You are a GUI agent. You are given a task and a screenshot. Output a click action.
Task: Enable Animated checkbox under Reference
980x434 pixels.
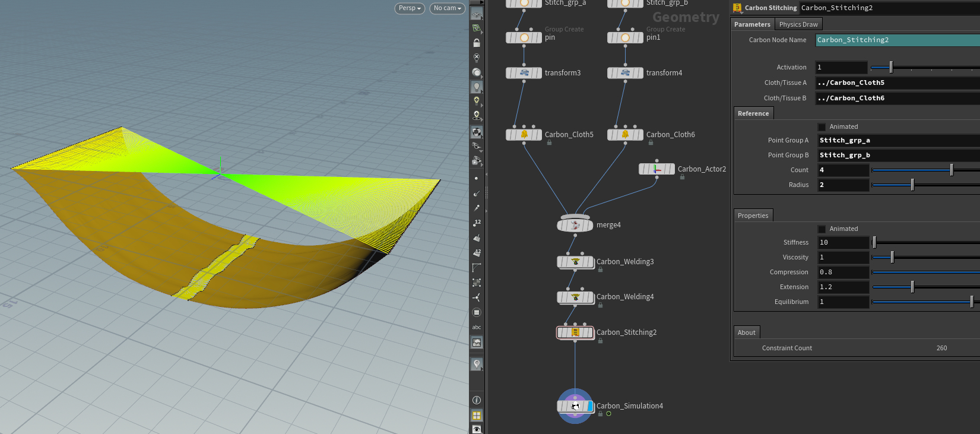pyautogui.click(x=822, y=127)
